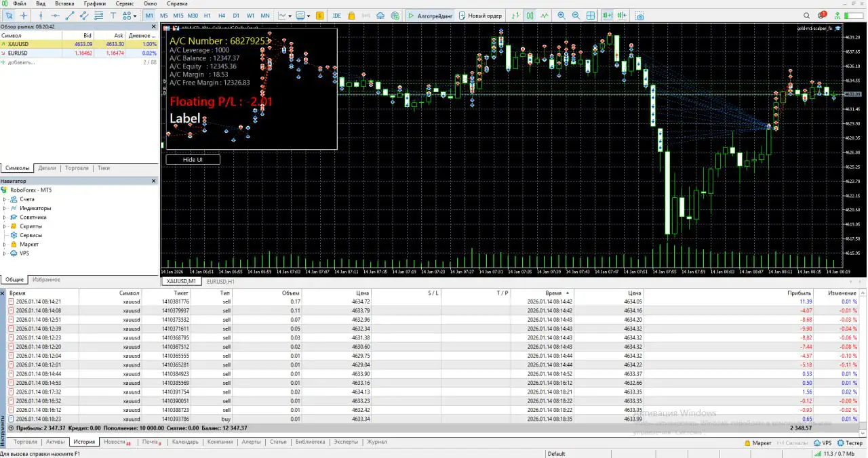
Task: Switch chart to line chart type
Action: [x=544, y=16]
